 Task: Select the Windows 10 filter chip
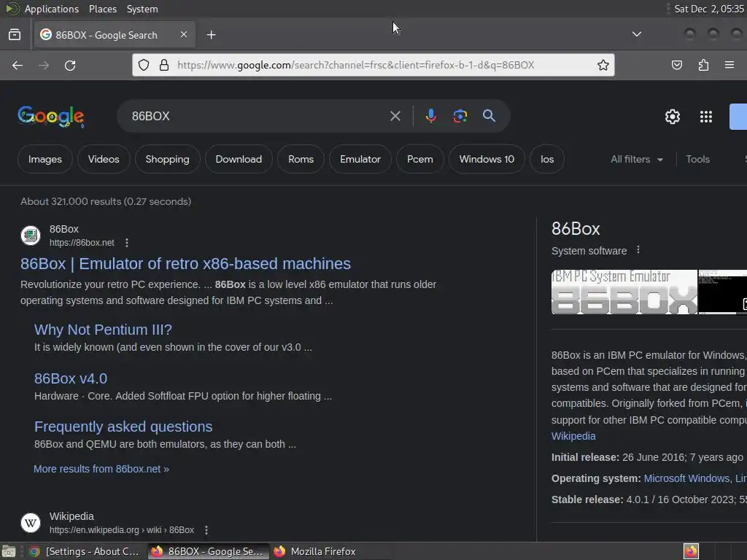point(487,159)
